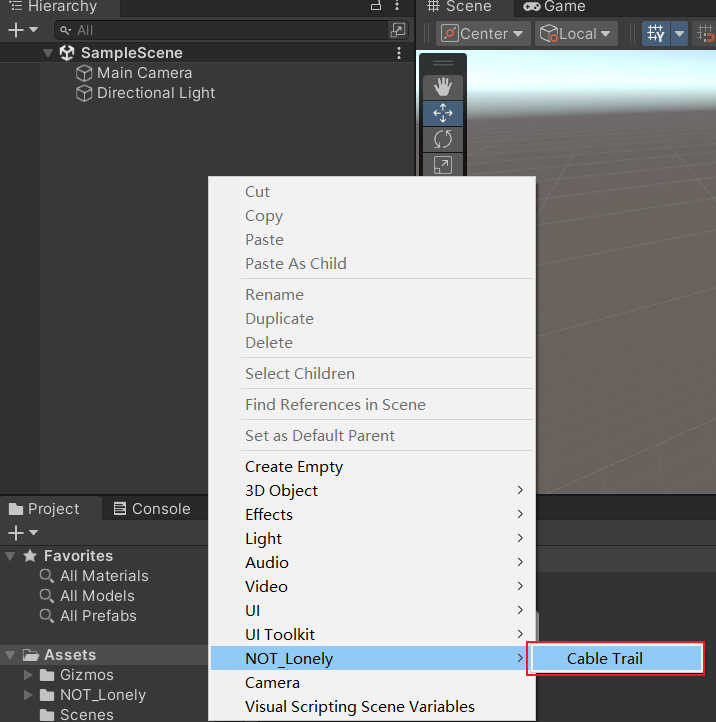The image size is (716, 722).
Task: Open the Hierarchy create plus dropdown
Action: 23,30
